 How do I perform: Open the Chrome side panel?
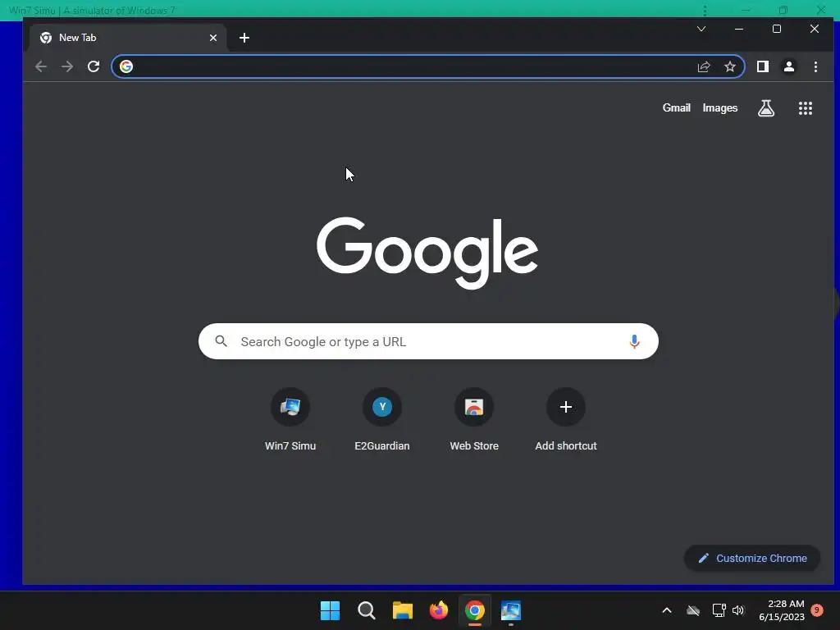click(x=762, y=66)
